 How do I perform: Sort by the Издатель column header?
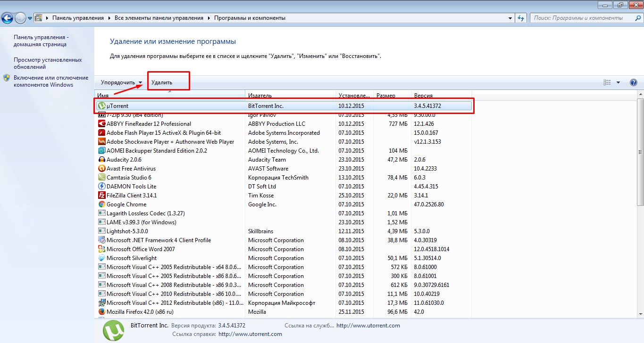click(290, 96)
